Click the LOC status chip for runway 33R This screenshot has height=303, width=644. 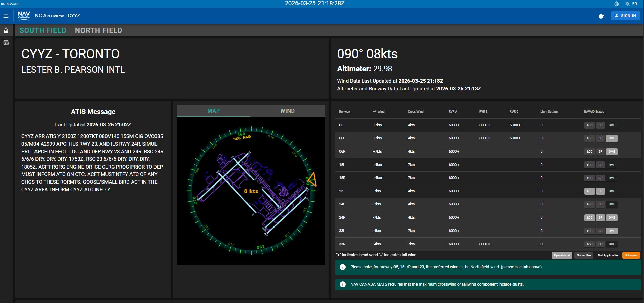tap(590, 244)
